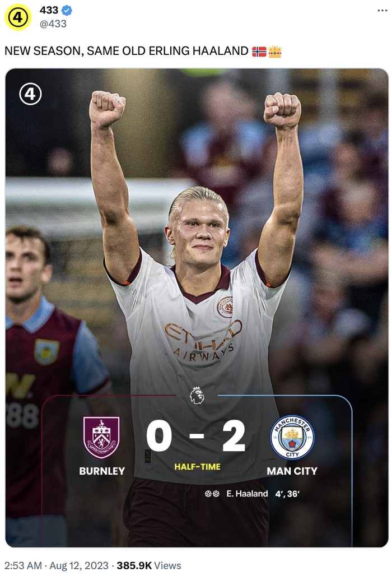Image resolution: width=392 pixels, height=580 pixels.
Task: Open the 433 yellow profile avatar
Action: [18, 17]
